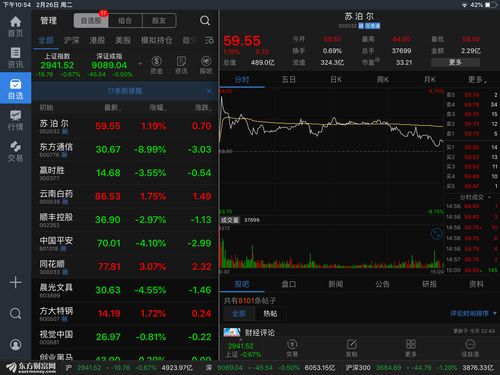The image size is (500, 375).
Task: Select the 热帖 posts filter
Action: tap(270, 314)
